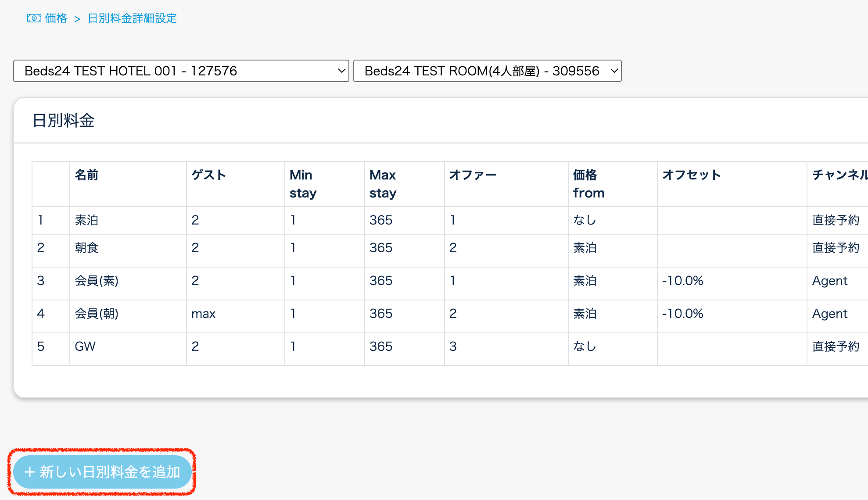Image resolution: width=868 pixels, height=500 pixels.
Task: Open the 価格 breadcrumb link
Action: click(x=56, y=18)
